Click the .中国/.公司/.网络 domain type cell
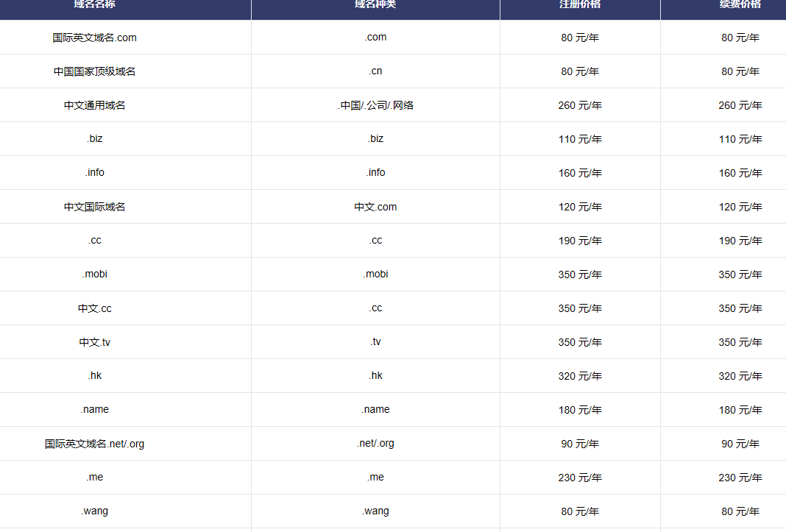This screenshot has width=786, height=532. coord(375,105)
